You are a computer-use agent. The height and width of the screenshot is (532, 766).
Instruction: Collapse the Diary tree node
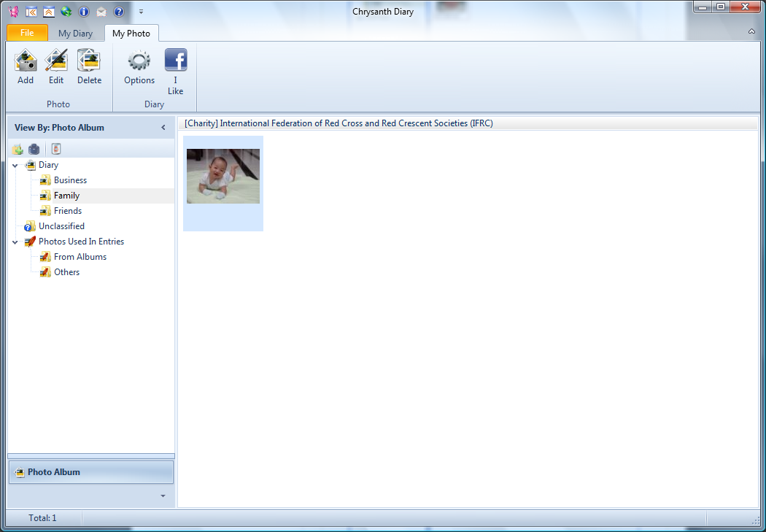15,166
